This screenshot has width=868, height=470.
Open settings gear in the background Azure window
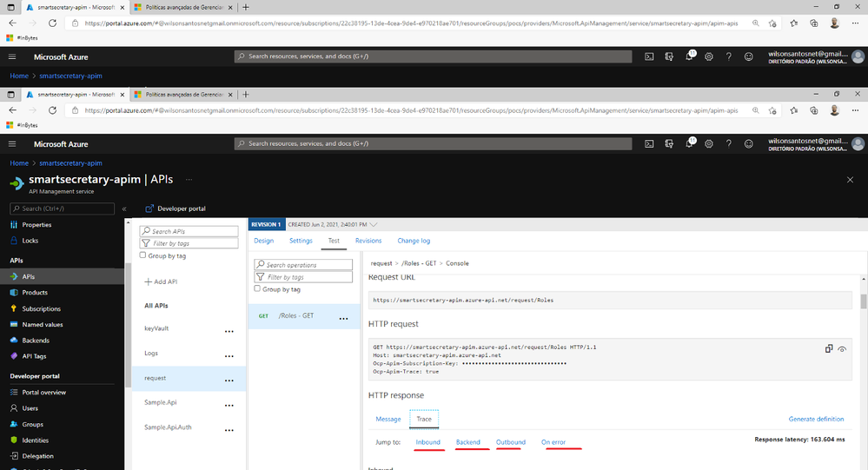[x=709, y=56]
